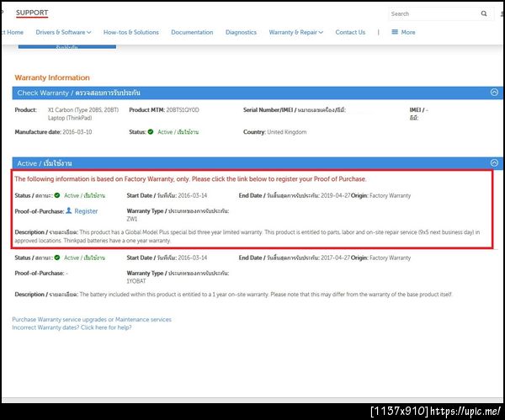
Task: Select the Product MTM value 20BTS1QY0D
Action: pyautogui.click(x=183, y=109)
